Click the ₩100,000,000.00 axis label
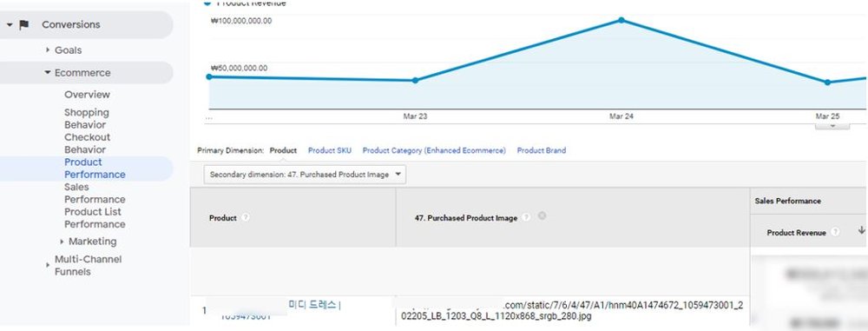The image size is (868, 331). (x=241, y=21)
